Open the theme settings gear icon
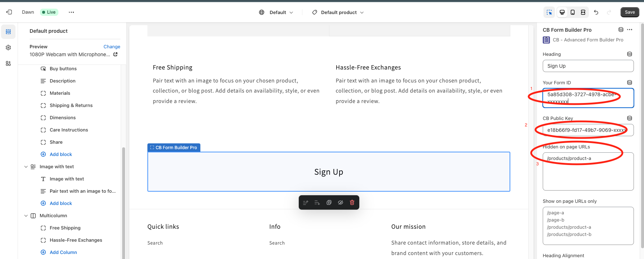This screenshot has height=259, width=644. (8, 48)
